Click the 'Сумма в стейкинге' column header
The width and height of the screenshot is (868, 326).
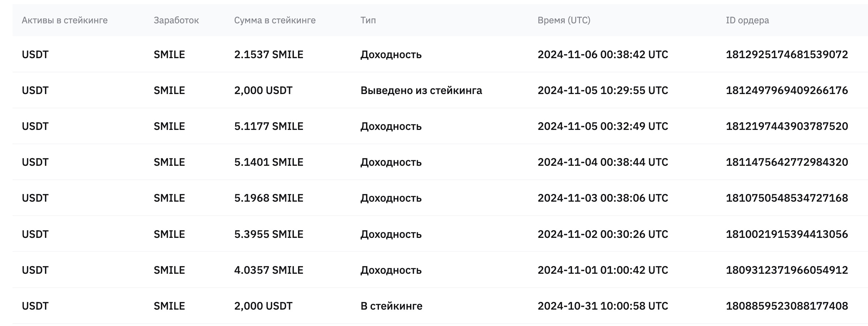[x=275, y=20]
